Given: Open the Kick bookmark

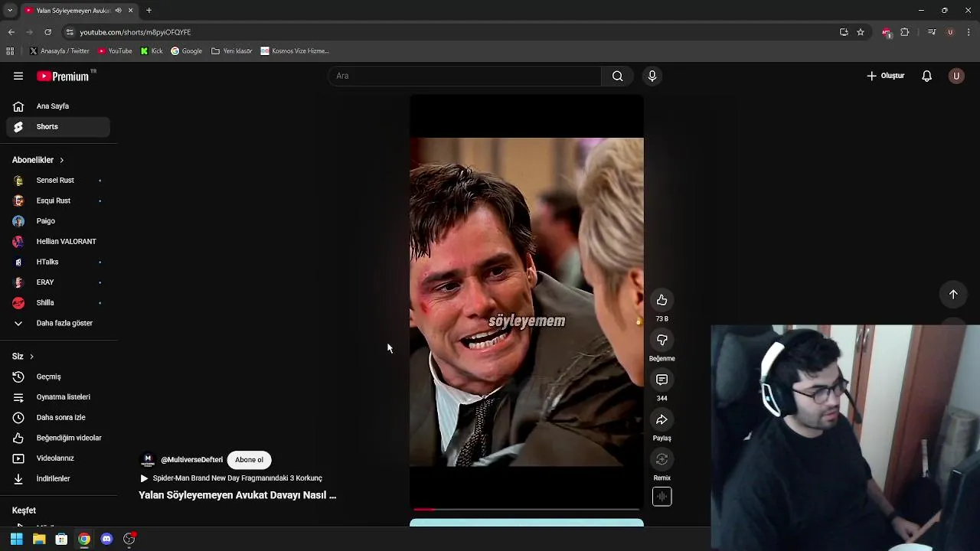Looking at the screenshot, I should coord(152,51).
